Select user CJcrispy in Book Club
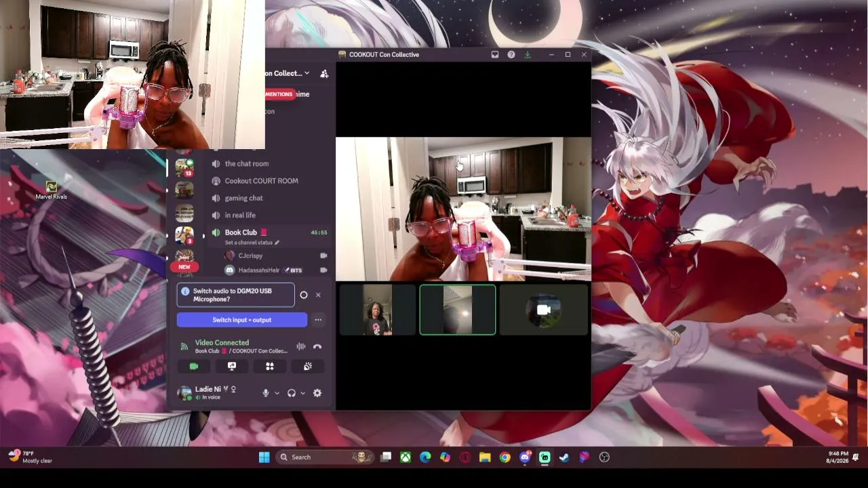The height and width of the screenshot is (488, 868). pyautogui.click(x=250, y=256)
